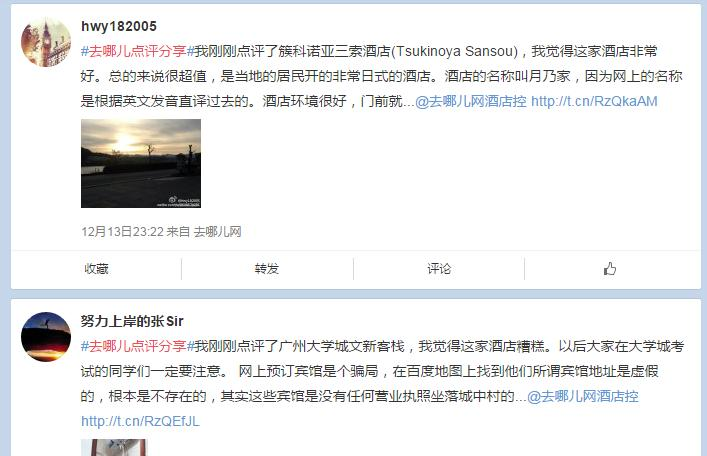Click the 去哪儿网 source link
This screenshot has width=707, height=456.
pos(217,232)
